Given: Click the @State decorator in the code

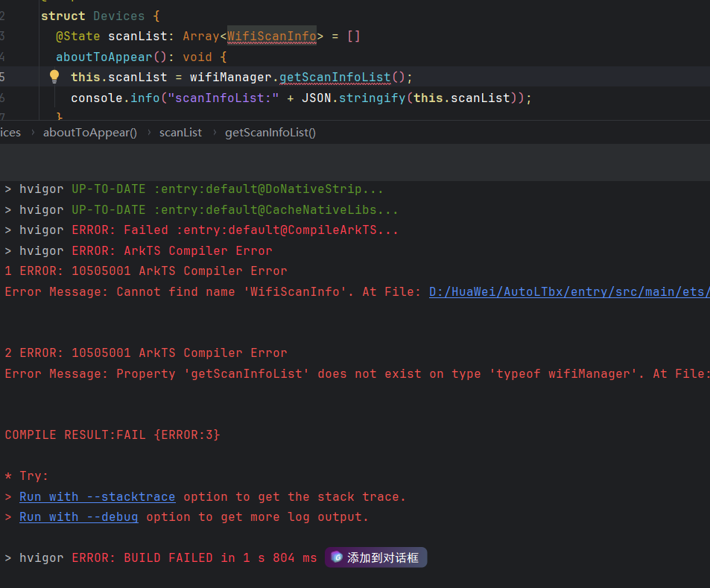Looking at the screenshot, I should coord(78,36).
